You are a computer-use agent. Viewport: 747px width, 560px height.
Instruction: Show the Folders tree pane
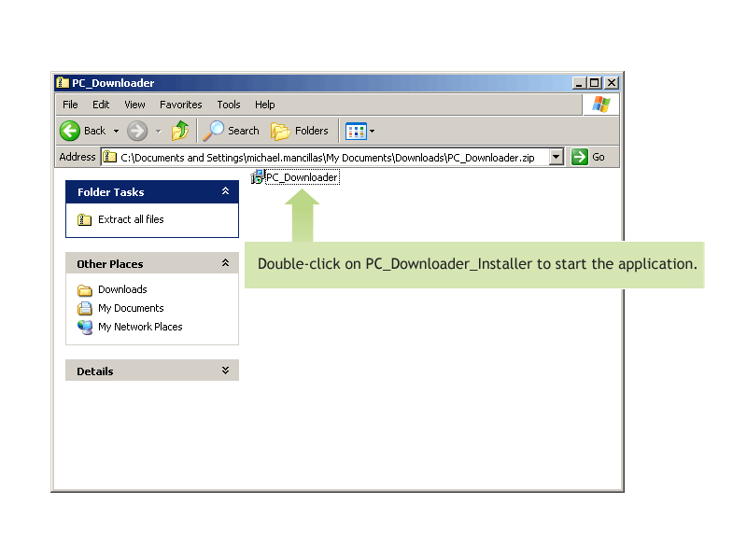coord(300,131)
